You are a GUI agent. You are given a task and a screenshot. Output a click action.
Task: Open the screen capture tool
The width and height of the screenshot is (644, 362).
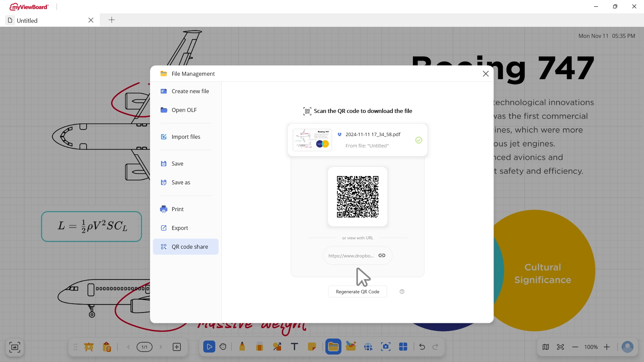coord(386,347)
